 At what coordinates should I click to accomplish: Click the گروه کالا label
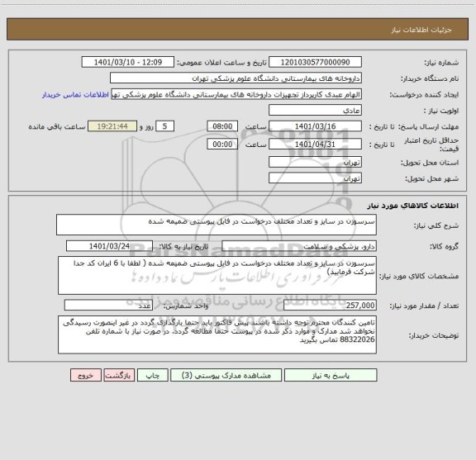click(444, 246)
